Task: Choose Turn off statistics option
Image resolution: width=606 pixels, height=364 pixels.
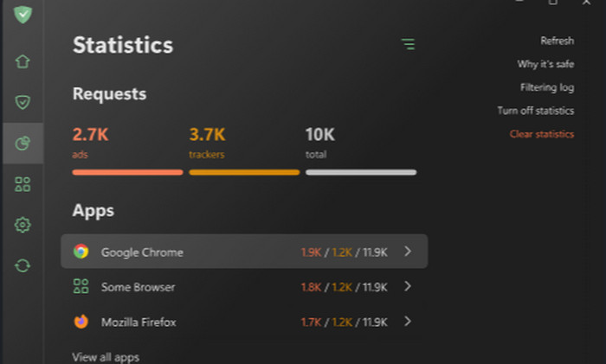Action: coord(535,111)
